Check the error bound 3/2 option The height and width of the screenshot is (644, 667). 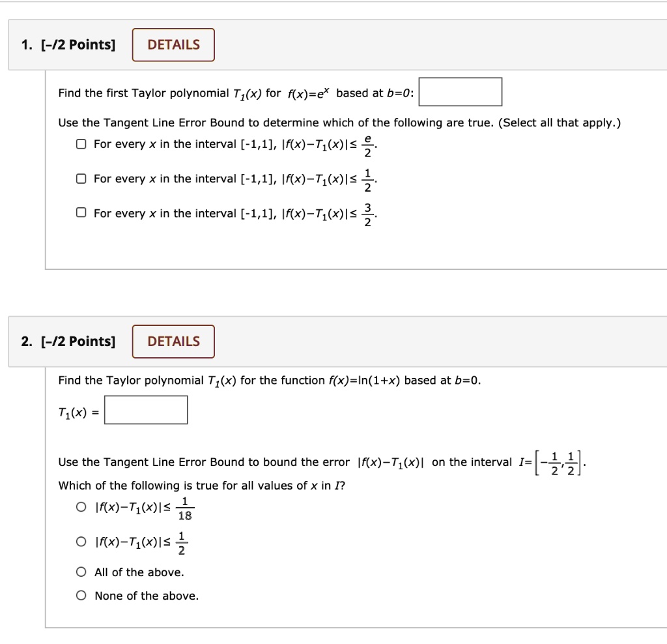coord(81,212)
